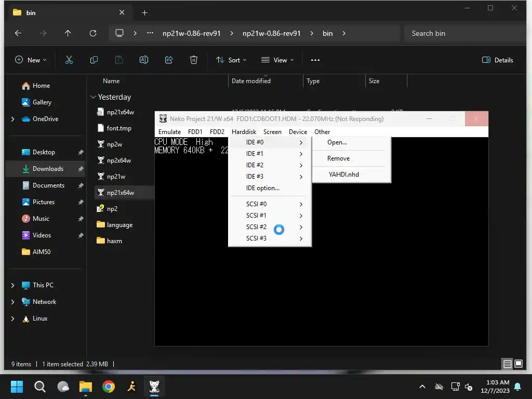Expand the SCSI #1 submenu
532x399 pixels.
270,216
